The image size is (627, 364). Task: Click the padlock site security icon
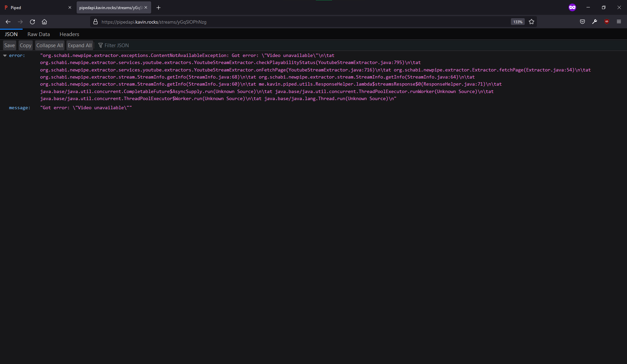[x=96, y=22]
